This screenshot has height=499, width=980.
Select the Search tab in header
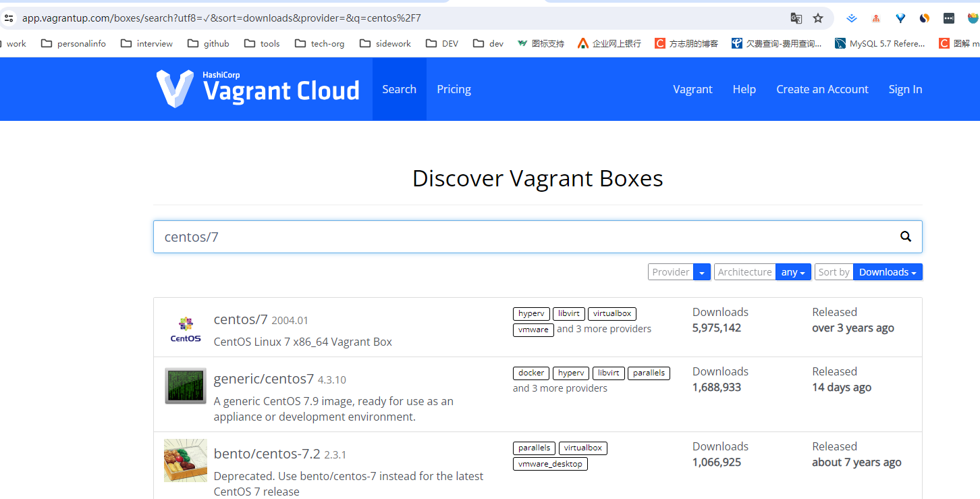point(399,89)
